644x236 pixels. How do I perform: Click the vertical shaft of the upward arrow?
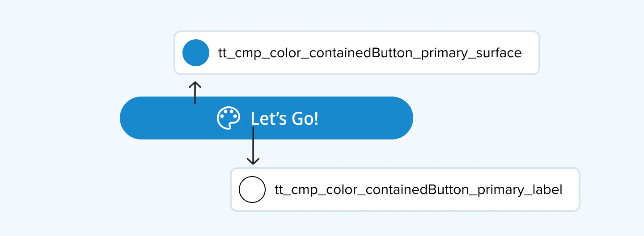coord(195,95)
